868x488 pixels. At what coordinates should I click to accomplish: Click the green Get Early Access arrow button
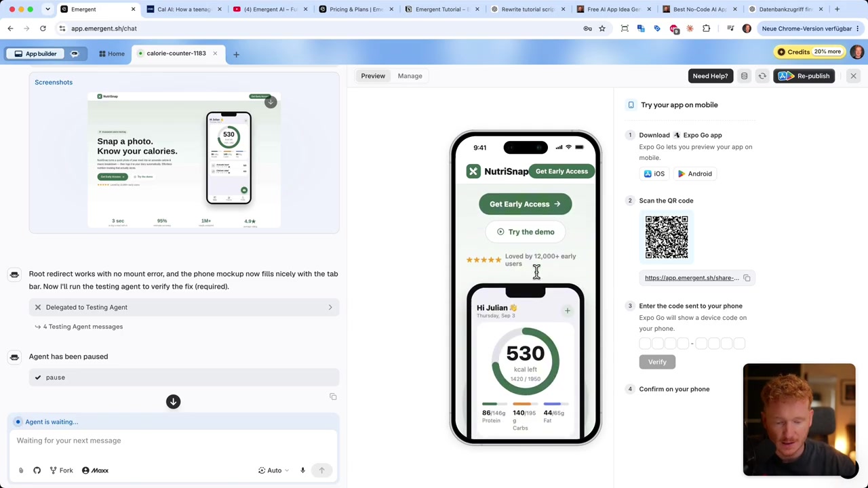pyautogui.click(x=525, y=204)
